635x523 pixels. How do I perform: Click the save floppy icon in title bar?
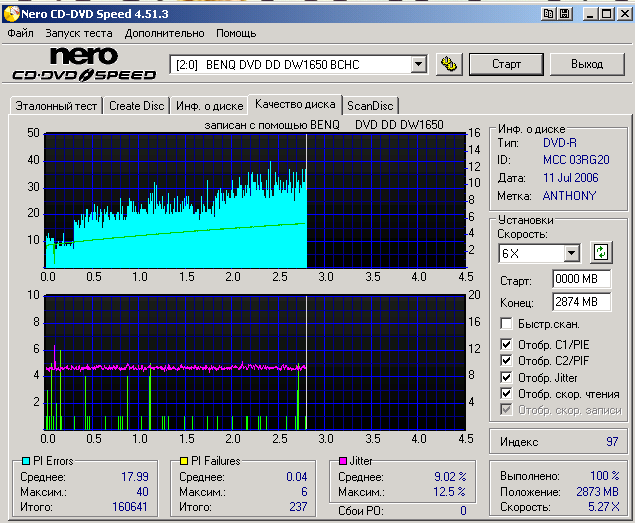tap(565, 13)
